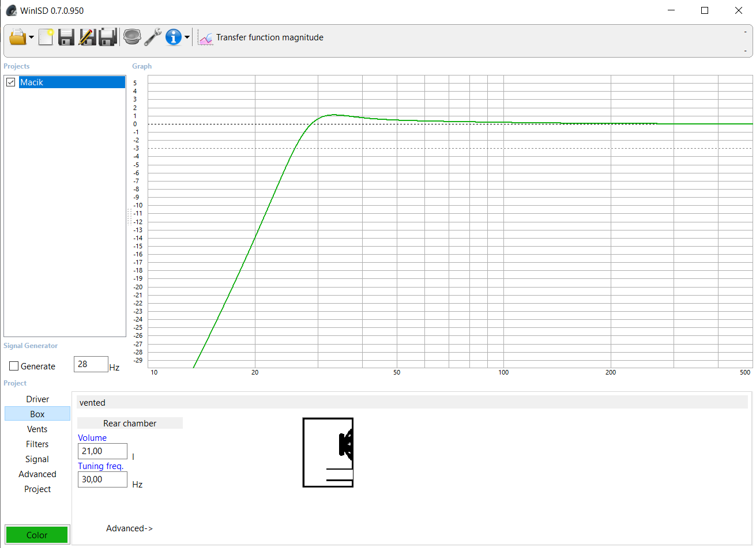Expand the open-folder dropdown arrow
Viewport: 756px width, 548px height.
pyautogui.click(x=31, y=38)
